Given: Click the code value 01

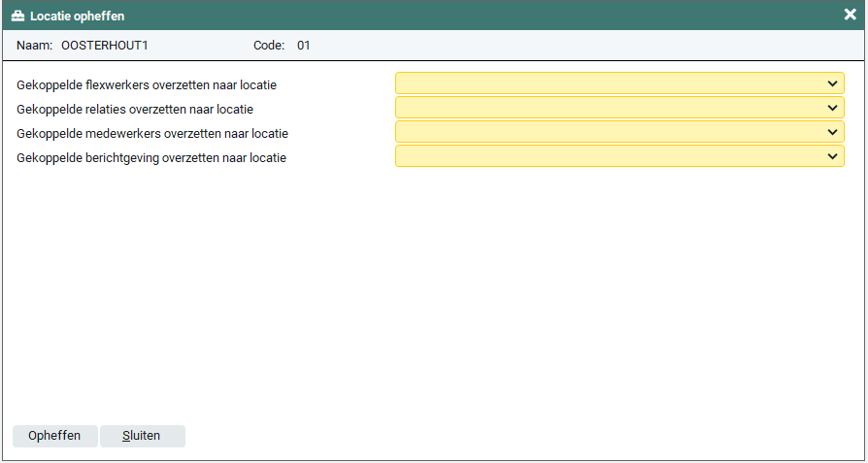Looking at the screenshot, I should click(304, 46).
